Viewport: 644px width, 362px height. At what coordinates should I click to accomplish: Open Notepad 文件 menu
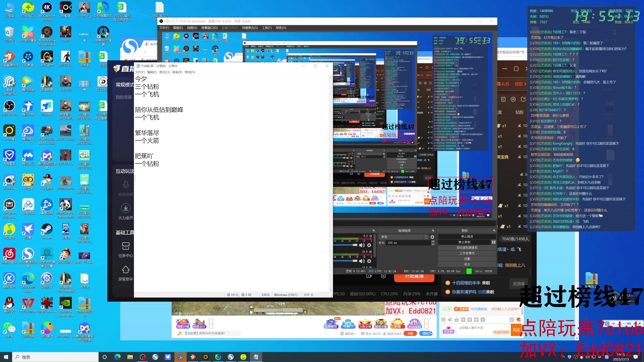coord(140,72)
